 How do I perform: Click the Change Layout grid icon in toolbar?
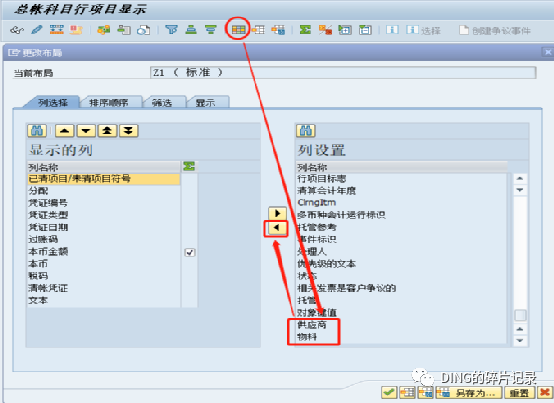click(238, 30)
